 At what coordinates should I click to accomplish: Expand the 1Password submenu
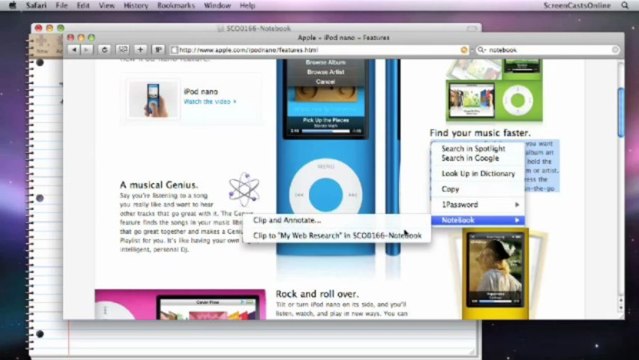(x=478, y=205)
